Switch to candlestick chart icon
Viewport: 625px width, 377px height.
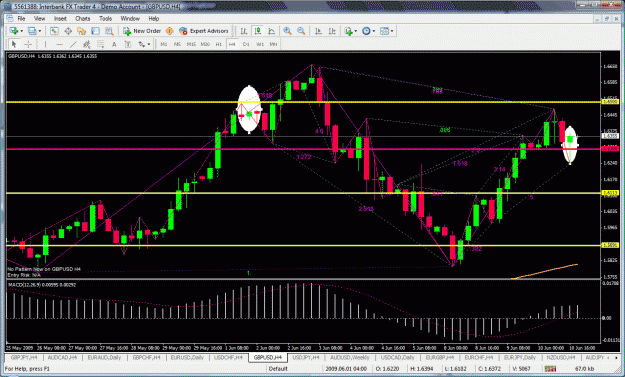tap(258, 31)
